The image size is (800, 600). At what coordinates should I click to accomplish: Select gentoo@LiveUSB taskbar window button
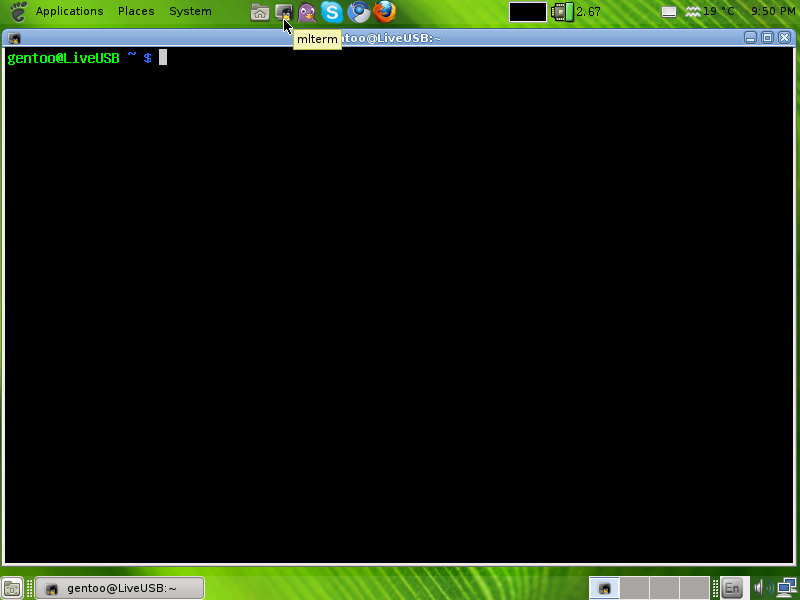(x=120, y=588)
